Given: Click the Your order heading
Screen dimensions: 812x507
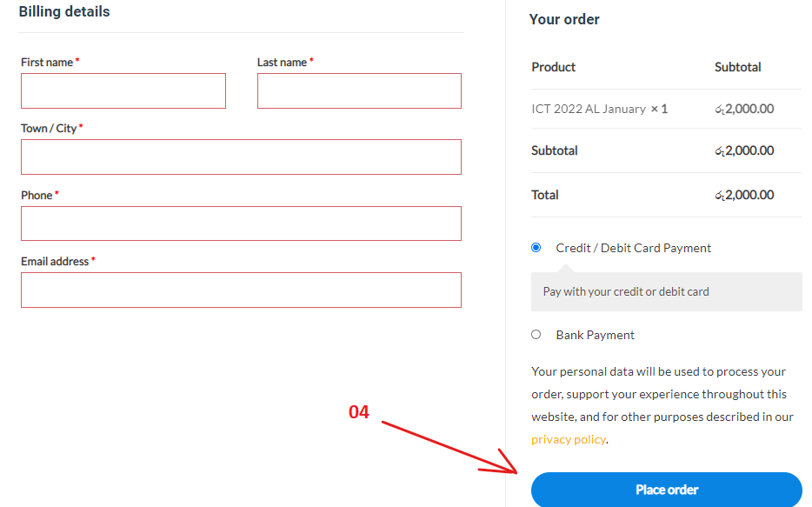Looking at the screenshot, I should pos(564,19).
